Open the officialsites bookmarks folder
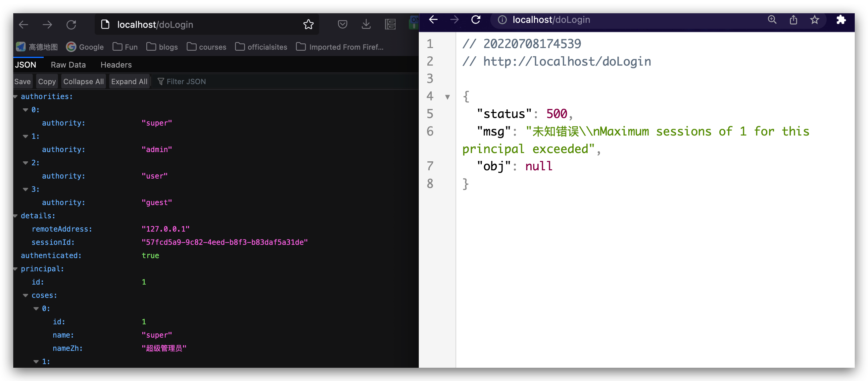This screenshot has width=868, height=381. (x=261, y=47)
